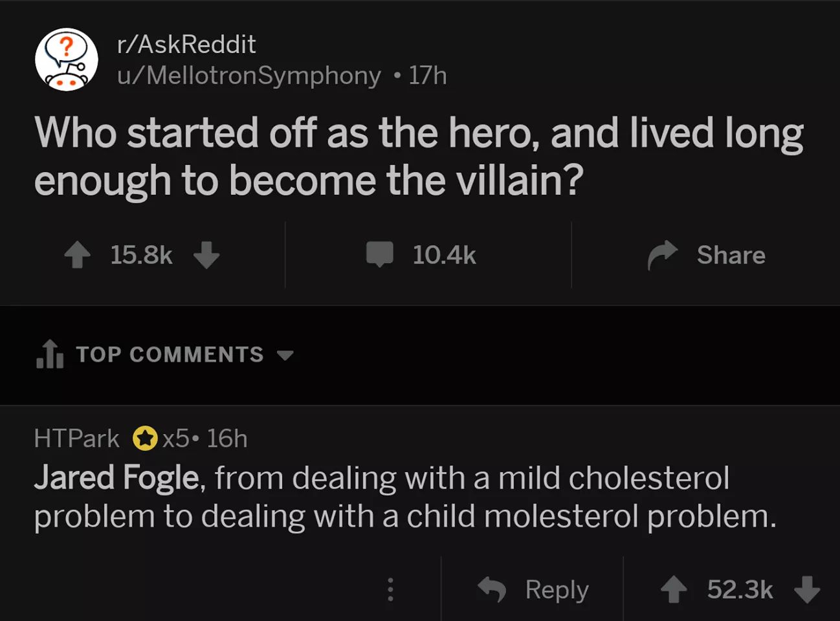Click the gold award badge on comment
Screen dimensions: 840x621
coord(145,439)
